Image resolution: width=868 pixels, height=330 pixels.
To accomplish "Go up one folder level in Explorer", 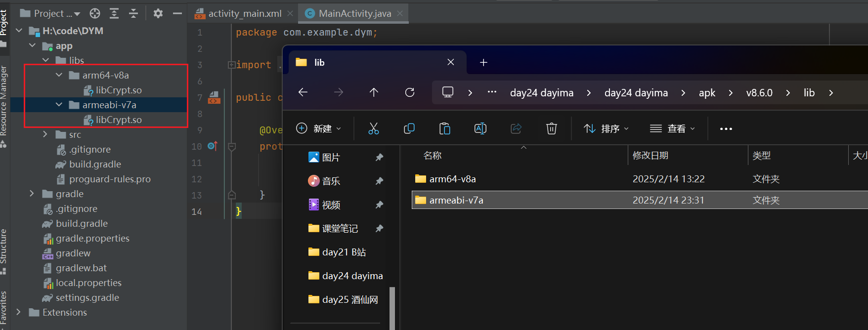I will coord(374,92).
